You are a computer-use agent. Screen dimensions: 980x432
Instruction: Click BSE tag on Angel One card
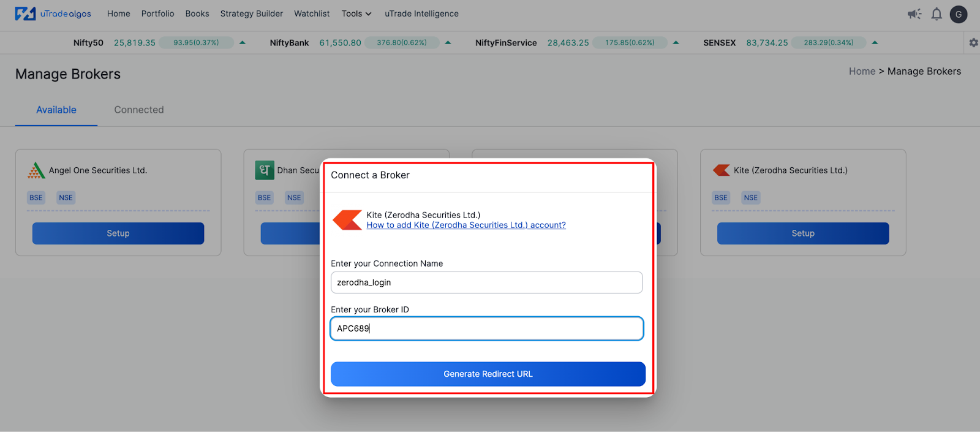click(36, 197)
